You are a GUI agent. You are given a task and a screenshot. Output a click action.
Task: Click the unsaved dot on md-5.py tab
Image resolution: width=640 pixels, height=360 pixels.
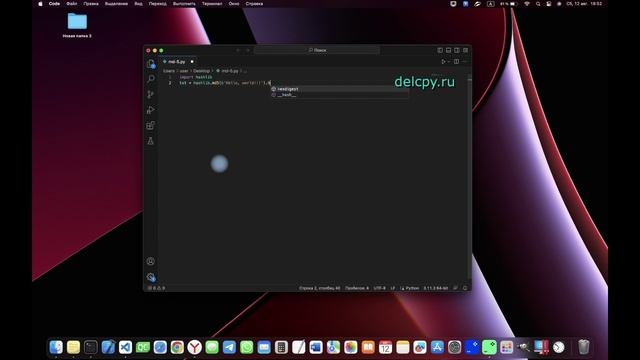point(192,62)
